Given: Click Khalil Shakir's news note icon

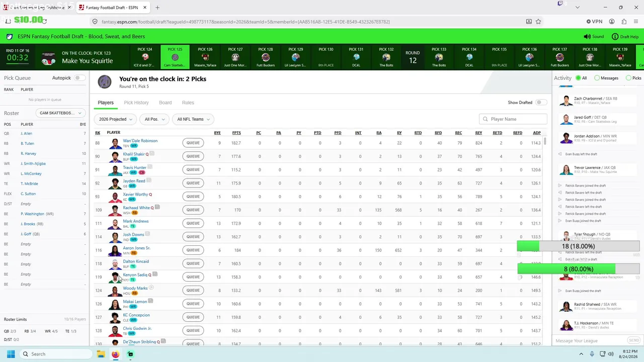Looking at the screenshot, I should tap(152, 154).
